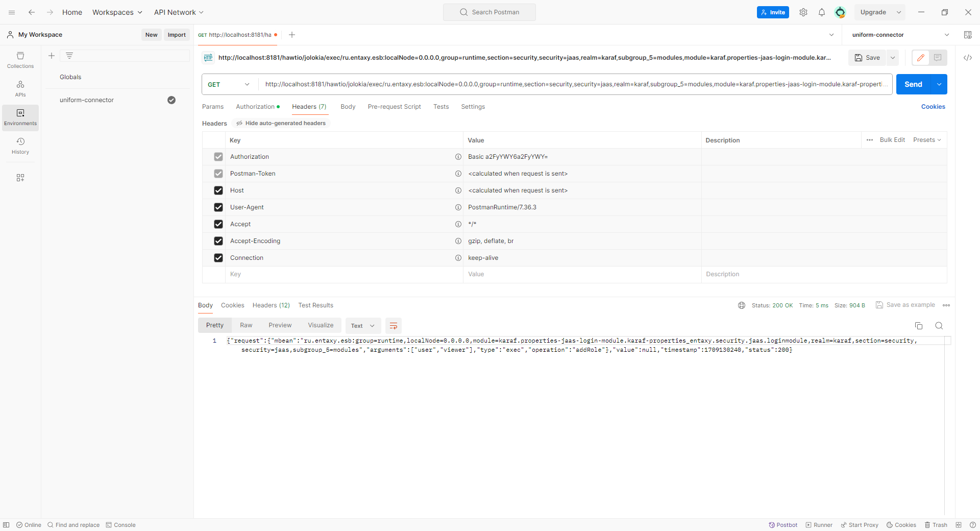Expand the Text response format dropdown

pyautogui.click(x=363, y=326)
